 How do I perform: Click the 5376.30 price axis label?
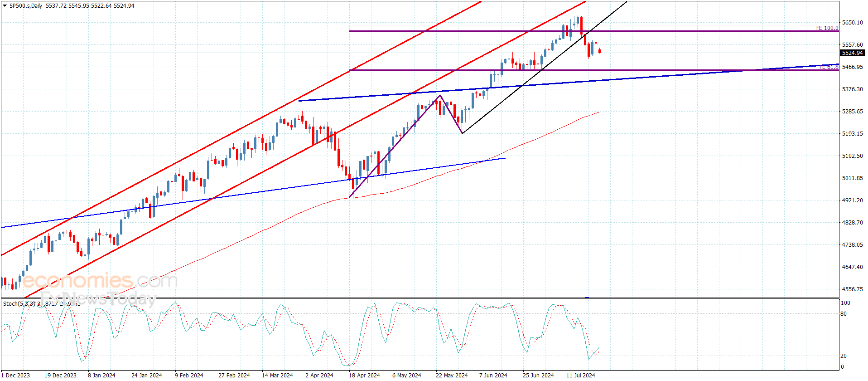coord(852,89)
